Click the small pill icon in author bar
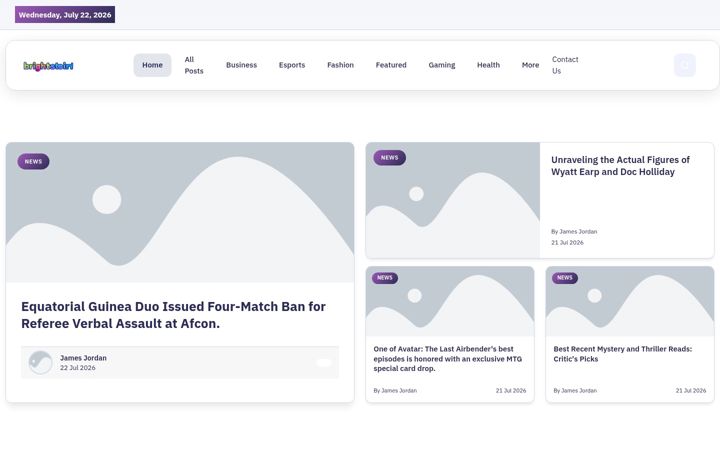This screenshot has width=720, height=450. tap(324, 363)
